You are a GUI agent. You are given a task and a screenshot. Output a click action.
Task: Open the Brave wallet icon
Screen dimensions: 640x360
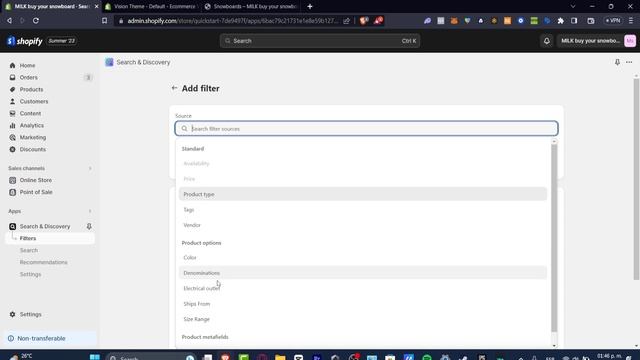[x=591, y=20]
